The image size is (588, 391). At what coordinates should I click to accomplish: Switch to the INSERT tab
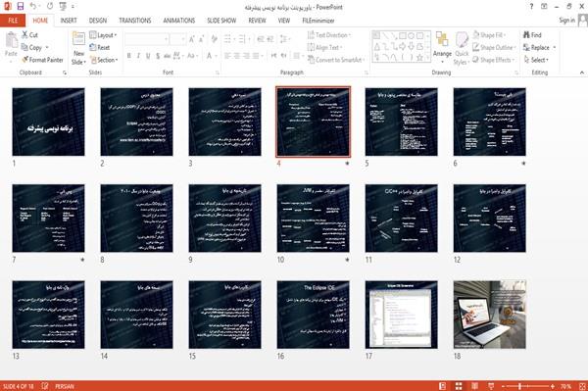tap(69, 21)
